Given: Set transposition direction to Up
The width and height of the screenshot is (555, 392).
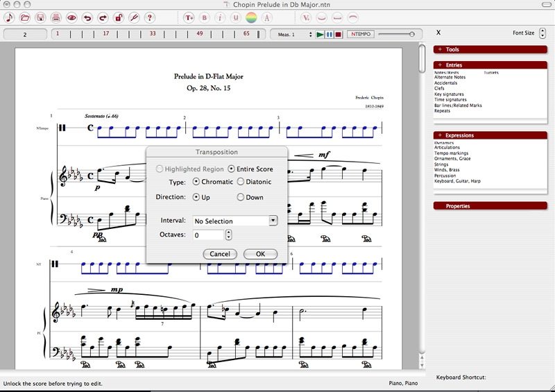Looking at the screenshot, I should click(196, 197).
